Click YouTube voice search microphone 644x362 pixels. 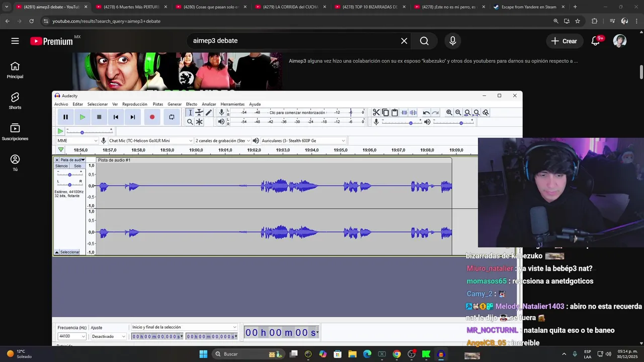(453, 41)
